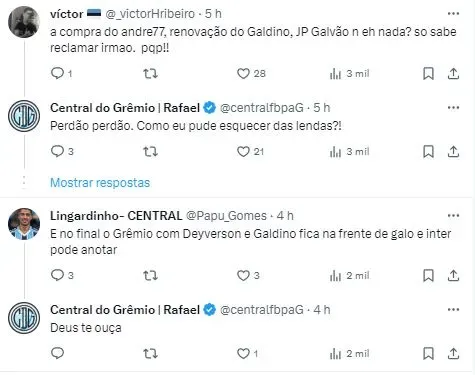This screenshot has height=375, width=475.
Task: Open @Papu_Gomes profile handle
Action: click(226, 216)
